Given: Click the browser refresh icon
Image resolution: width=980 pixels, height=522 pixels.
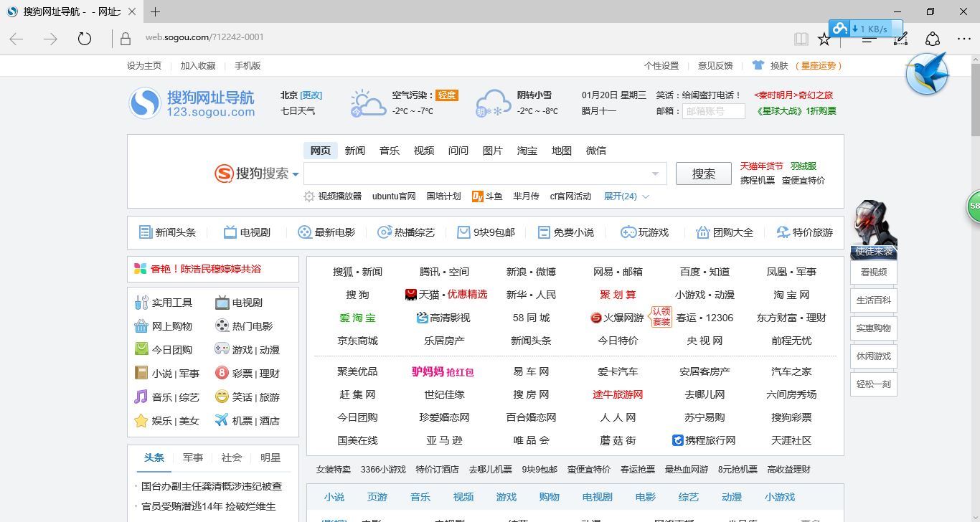Looking at the screenshot, I should (x=85, y=38).
